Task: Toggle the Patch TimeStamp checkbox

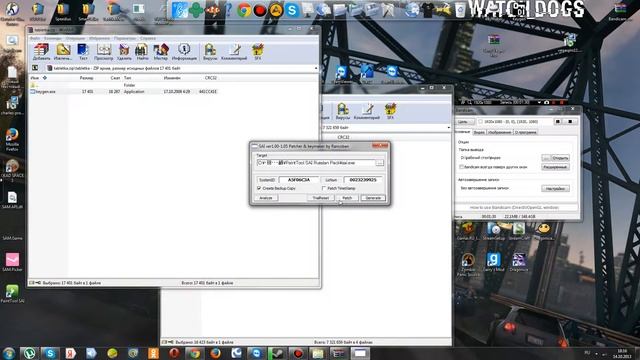Action: pos(324,188)
